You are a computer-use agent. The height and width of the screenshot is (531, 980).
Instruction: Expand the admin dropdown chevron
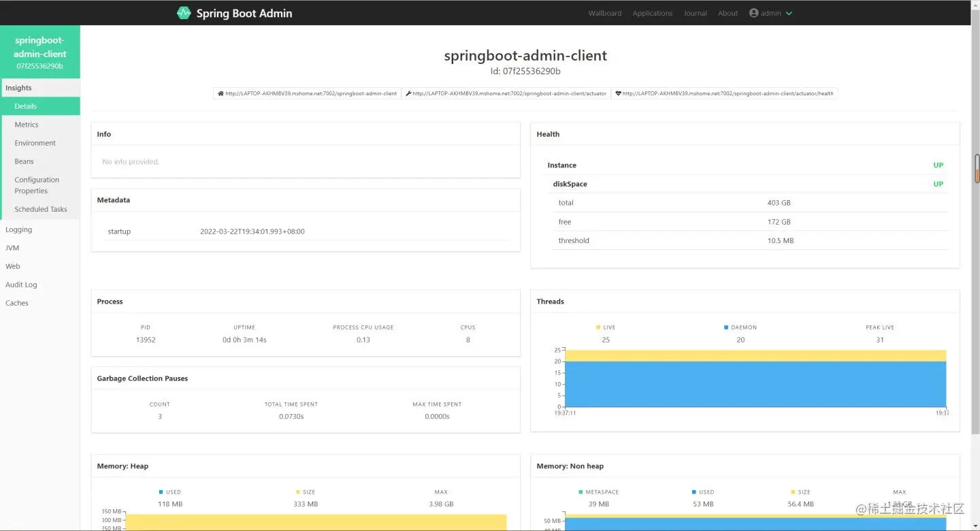789,13
